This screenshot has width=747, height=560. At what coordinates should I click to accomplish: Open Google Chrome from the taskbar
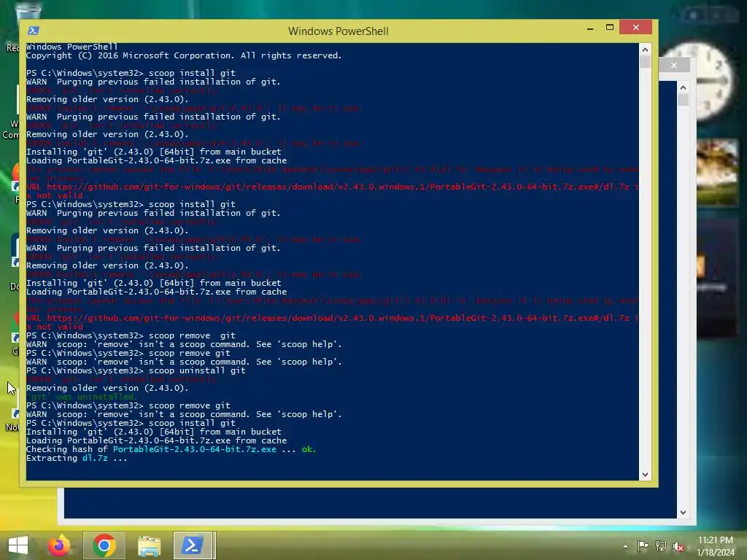point(104,545)
